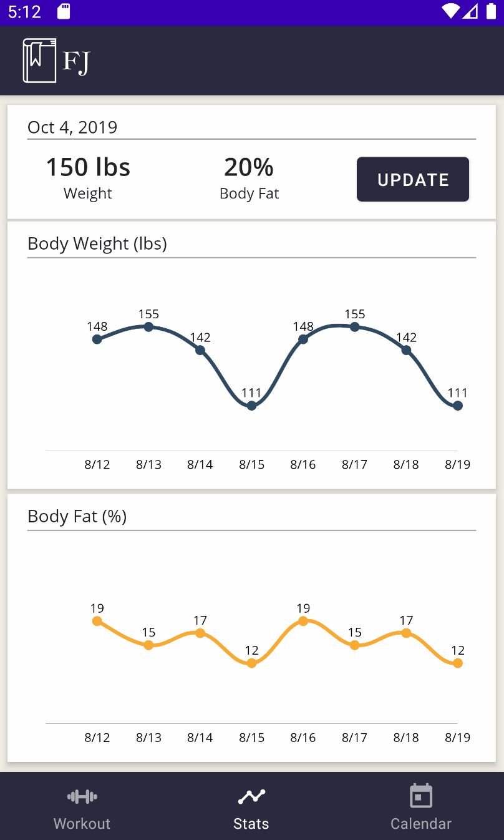Viewport: 504px width, 840px height.
Task: Switch to the Calendar tab
Action: point(420,806)
